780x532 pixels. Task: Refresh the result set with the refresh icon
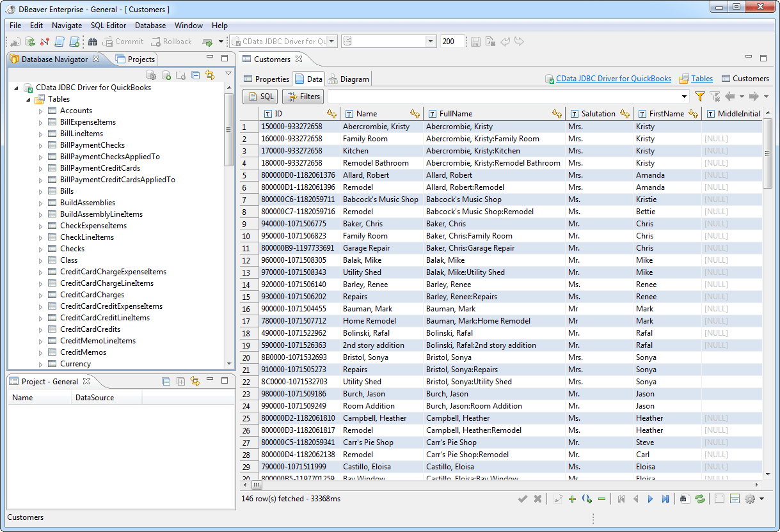pyautogui.click(x=700, y=499)
